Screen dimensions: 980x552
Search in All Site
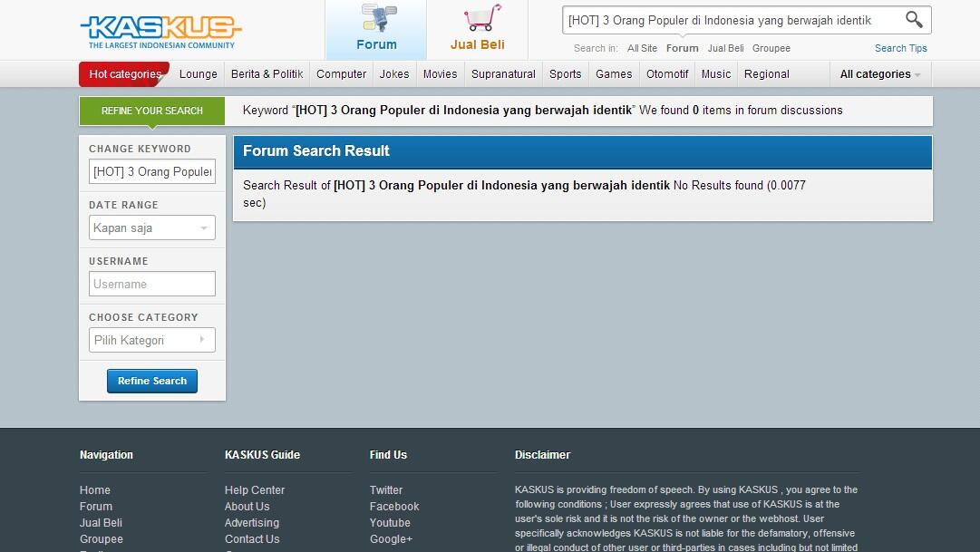coord(642,48)
